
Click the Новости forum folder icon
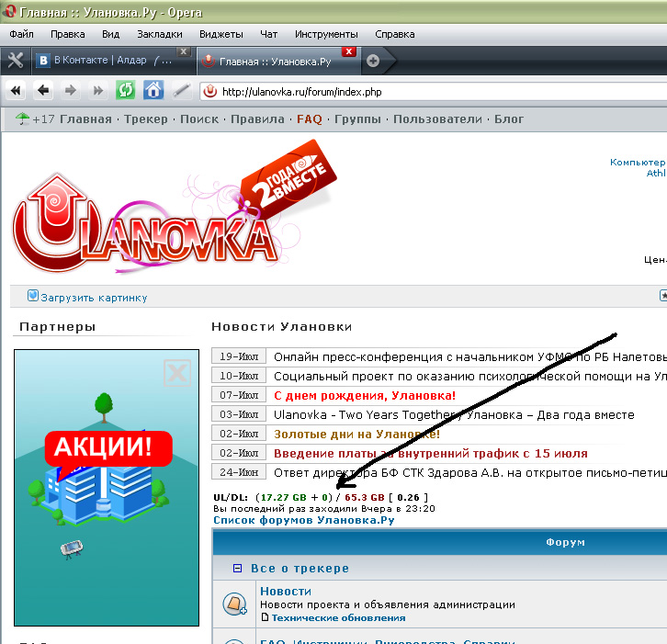pyautogui.click(x=234, y=604)
